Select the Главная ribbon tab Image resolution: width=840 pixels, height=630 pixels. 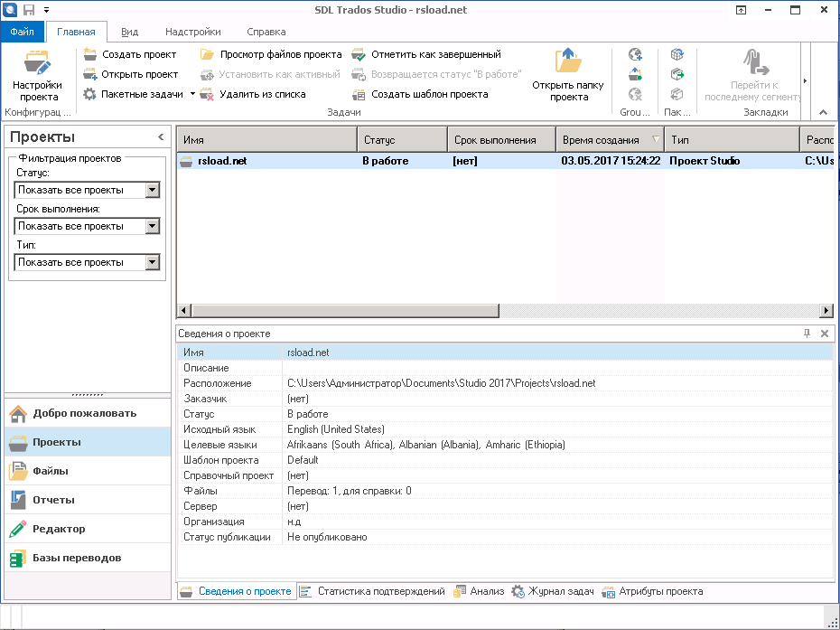76,32
